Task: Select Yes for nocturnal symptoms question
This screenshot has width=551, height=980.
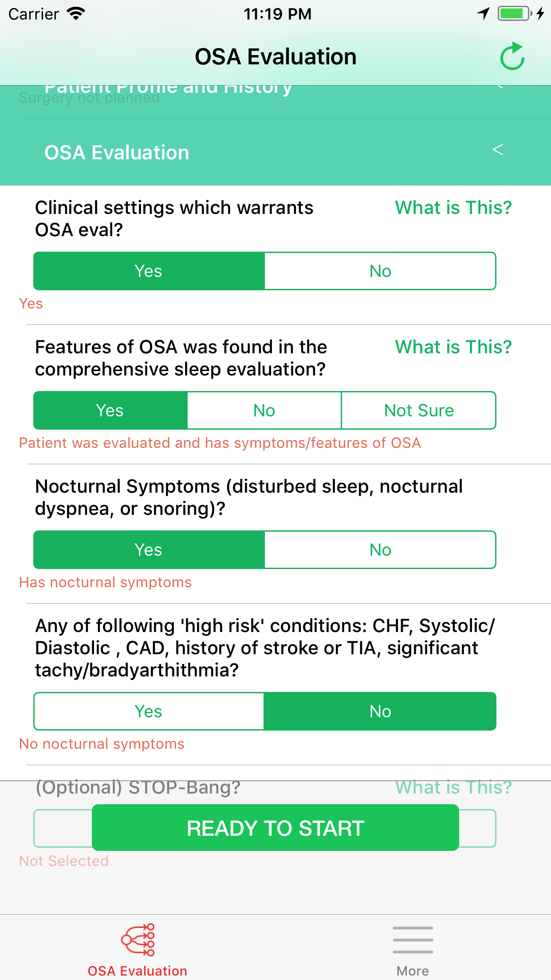Action: [x=149, y=550]
